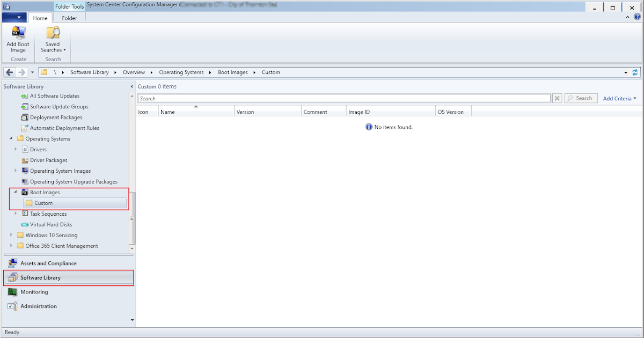Click the Search button
The image size is (644, 338).
(581, 98)
